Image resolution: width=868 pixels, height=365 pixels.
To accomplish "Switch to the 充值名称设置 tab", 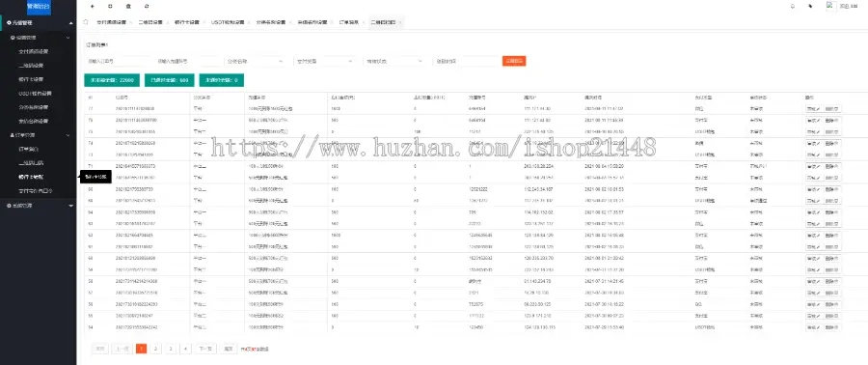I will point(312,23).
